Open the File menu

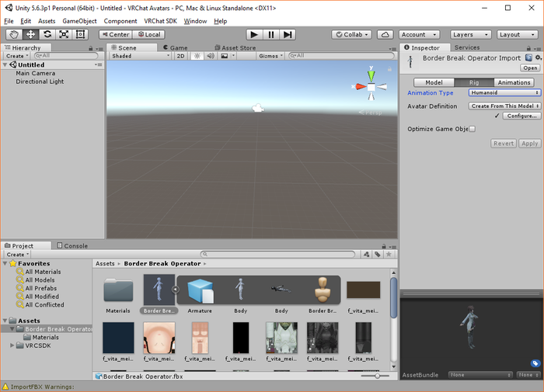pyautogui.click(x=9, y=21)
